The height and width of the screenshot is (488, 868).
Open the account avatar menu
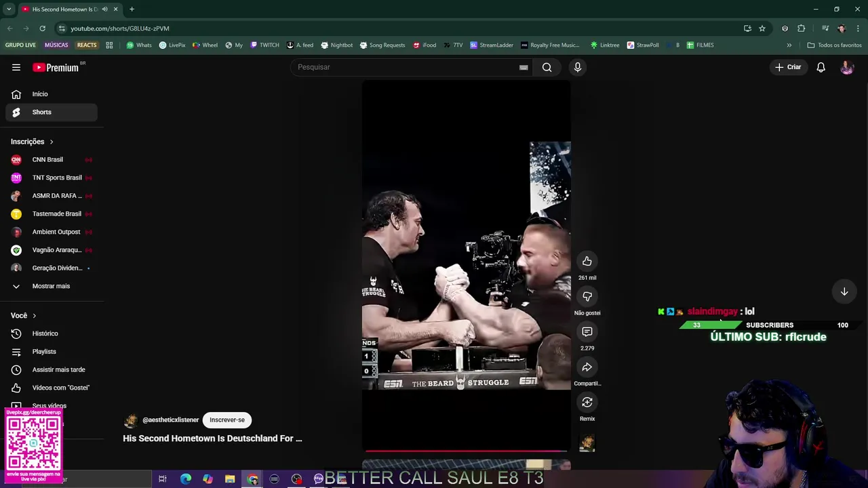pyautogui.click(x=847, y=67)
